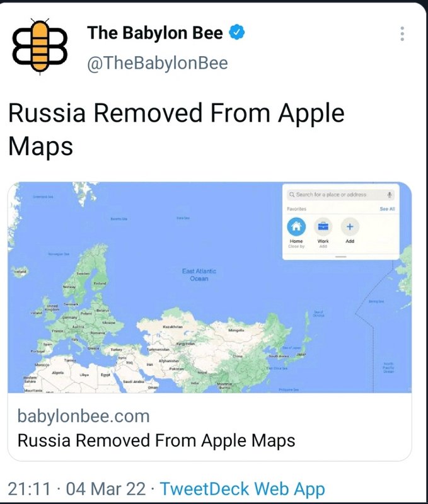This screenshot has width=428, height=504.
Task: Expand the map panel drag handle
Action: point(340,257)
